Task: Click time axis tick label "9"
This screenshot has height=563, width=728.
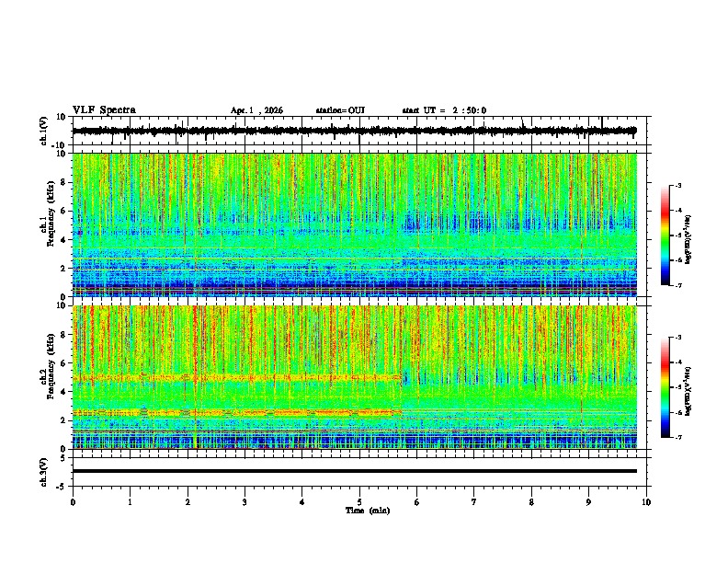Action: click(588, 502)
